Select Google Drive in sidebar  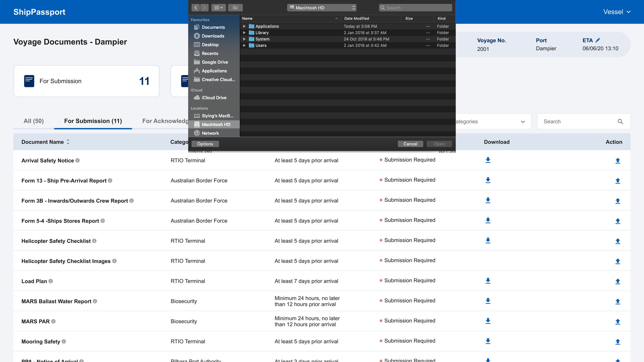(214, 62)
